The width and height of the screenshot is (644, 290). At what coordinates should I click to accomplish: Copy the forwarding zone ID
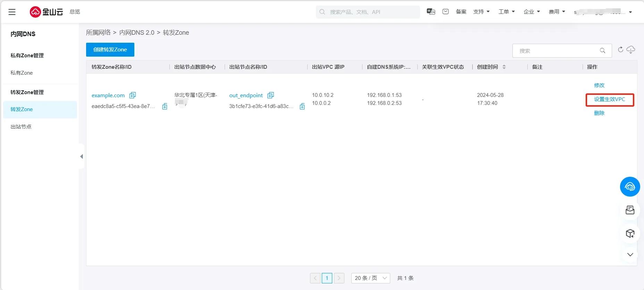coord(165,107)
